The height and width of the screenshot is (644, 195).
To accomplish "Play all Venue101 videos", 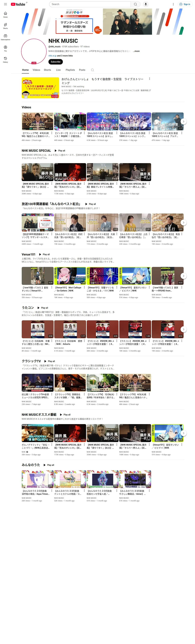I will point(44,254).
